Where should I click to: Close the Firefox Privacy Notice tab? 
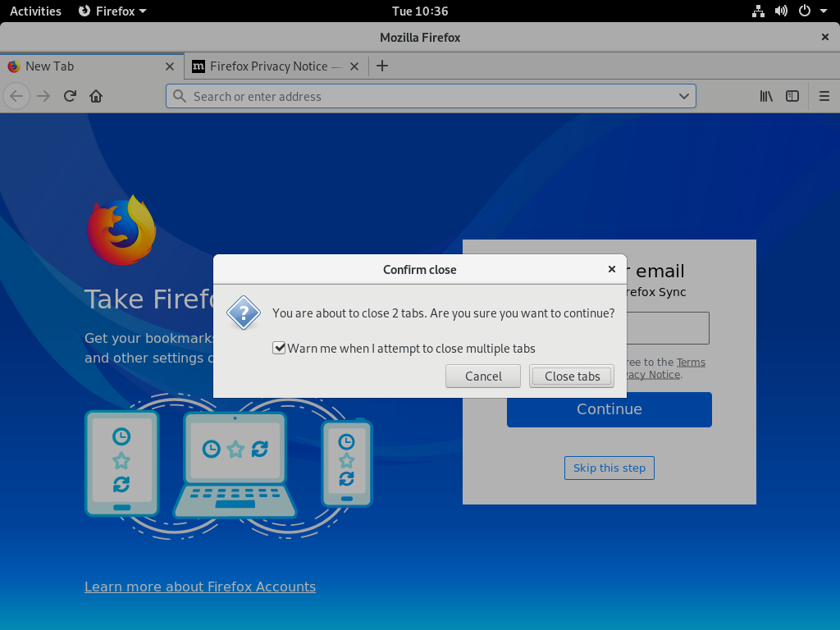pyautogui.click(x=354, y=66)
